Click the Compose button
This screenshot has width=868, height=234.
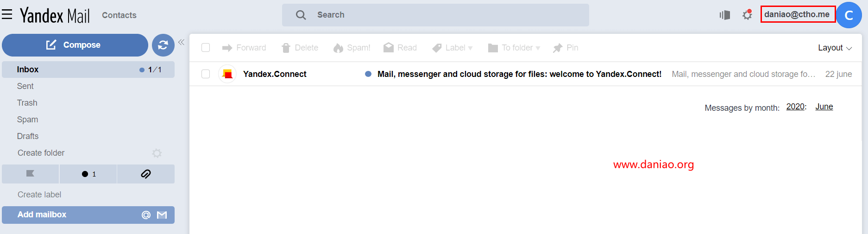pyautogui.click(x=75, y=45)
